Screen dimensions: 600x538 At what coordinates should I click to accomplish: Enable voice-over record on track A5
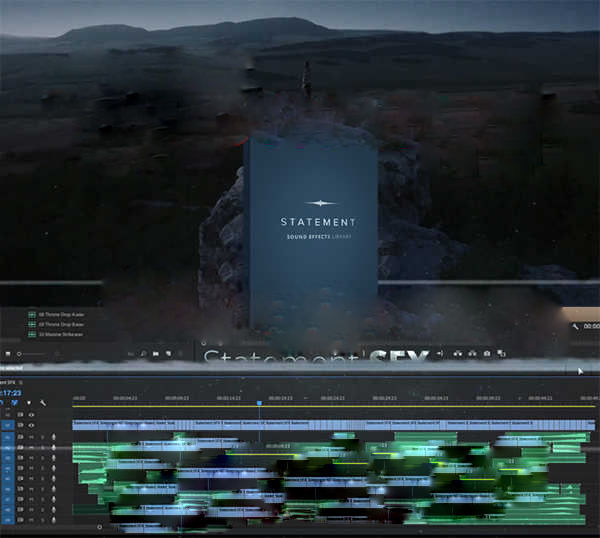pos(54,479)
